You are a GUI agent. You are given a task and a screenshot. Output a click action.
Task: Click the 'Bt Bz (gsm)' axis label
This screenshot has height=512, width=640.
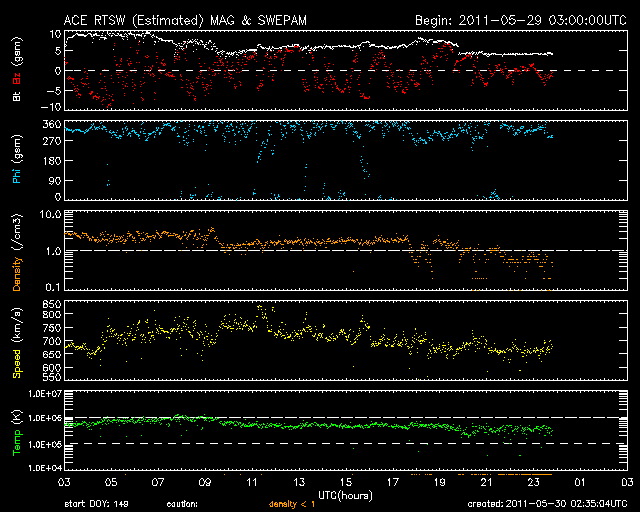(x=17, y=69)
